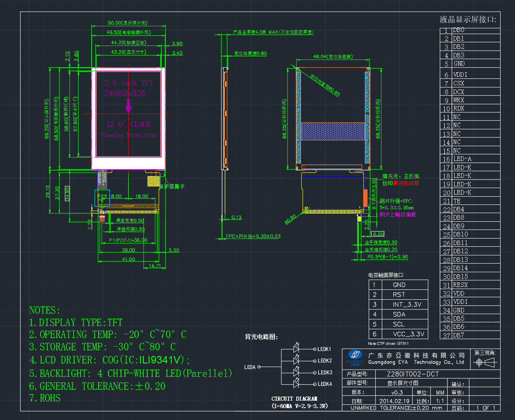515x420 pixels.
Task: Click the '液晶显示屏接口:' heading text
Action: (468, 19)
